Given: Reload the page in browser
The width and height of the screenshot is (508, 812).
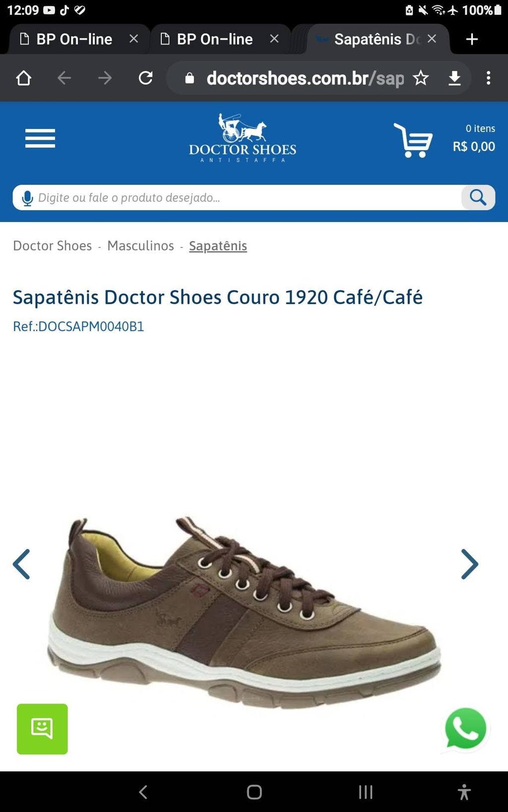Looking at the screenshot, I should [145, 78].
